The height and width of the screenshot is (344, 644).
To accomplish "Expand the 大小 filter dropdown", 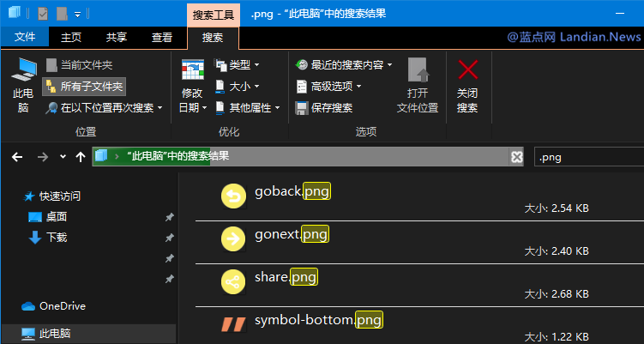I will click(x=238, y=86).
